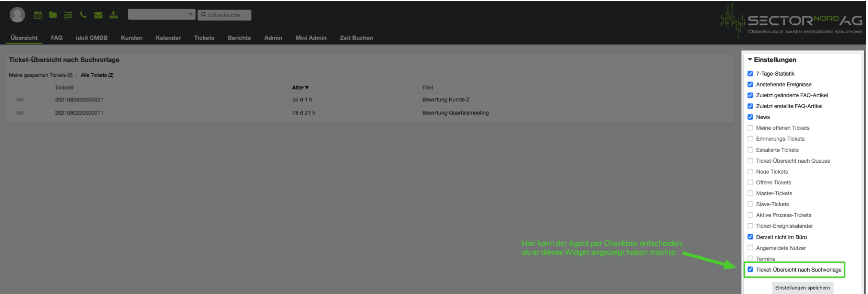Viewport: 868px width, 294px height.
Task: Click the flag marker of ticket 2021082620000021
Action: click(20, 99)
